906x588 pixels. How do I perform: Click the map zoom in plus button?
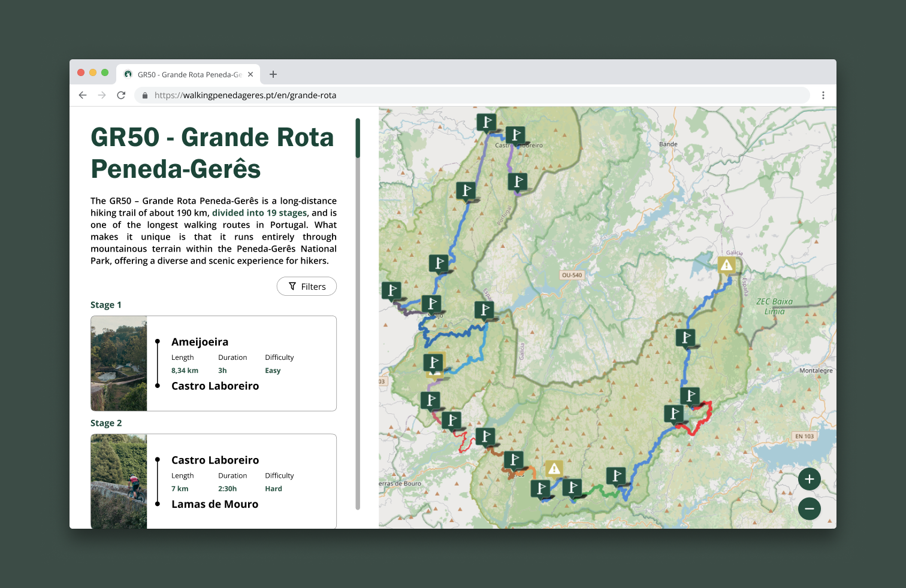pyautogui.click(x=809, y=479)
